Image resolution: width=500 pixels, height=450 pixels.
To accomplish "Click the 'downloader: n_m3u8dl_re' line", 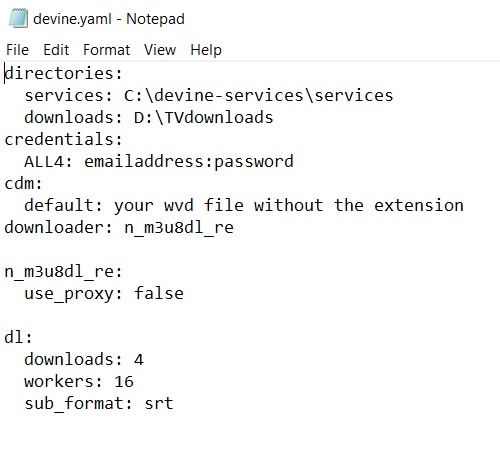I will coord(119,228).
